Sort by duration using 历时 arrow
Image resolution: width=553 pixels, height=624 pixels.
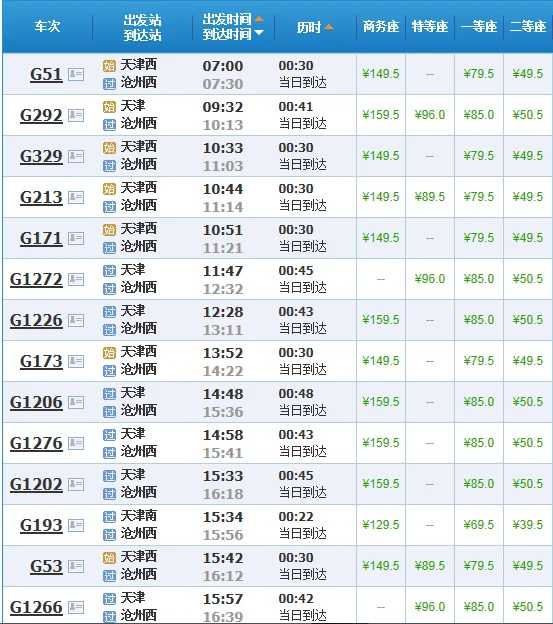(x=329, y=27)
